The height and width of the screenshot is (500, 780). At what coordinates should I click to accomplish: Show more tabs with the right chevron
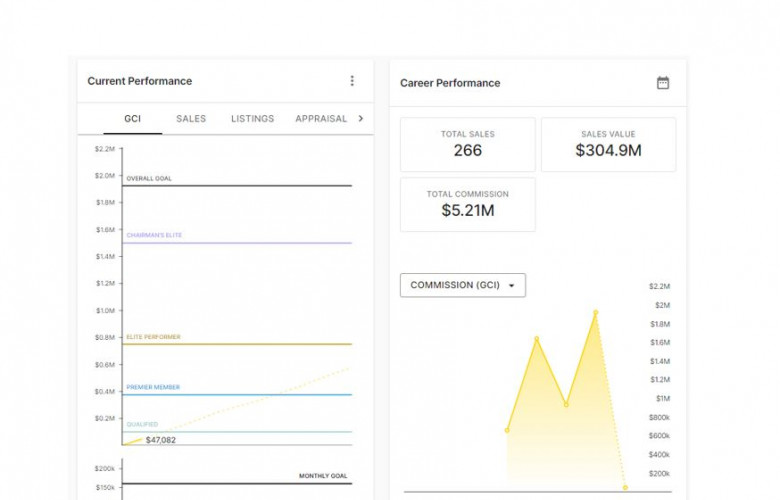pyautogui.click(x=361, y=118)
